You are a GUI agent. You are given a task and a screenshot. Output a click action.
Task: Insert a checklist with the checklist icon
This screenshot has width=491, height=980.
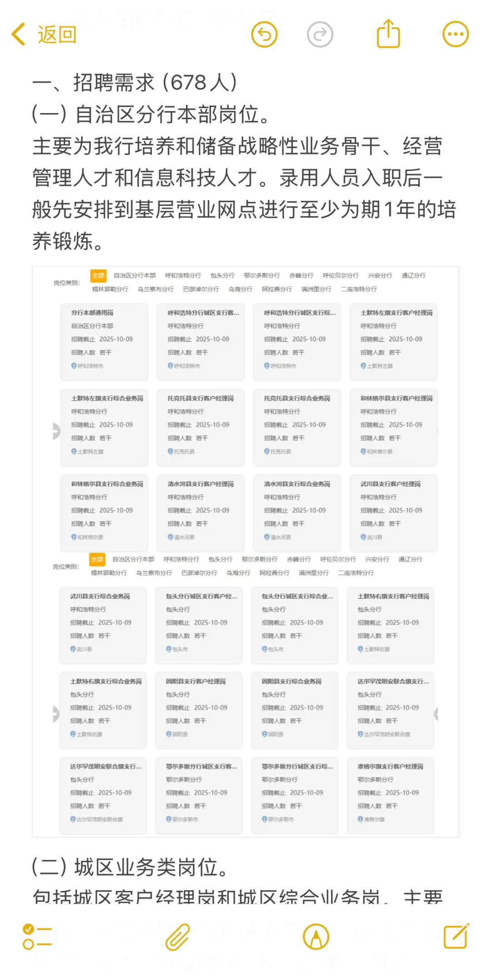coord(37,937)
